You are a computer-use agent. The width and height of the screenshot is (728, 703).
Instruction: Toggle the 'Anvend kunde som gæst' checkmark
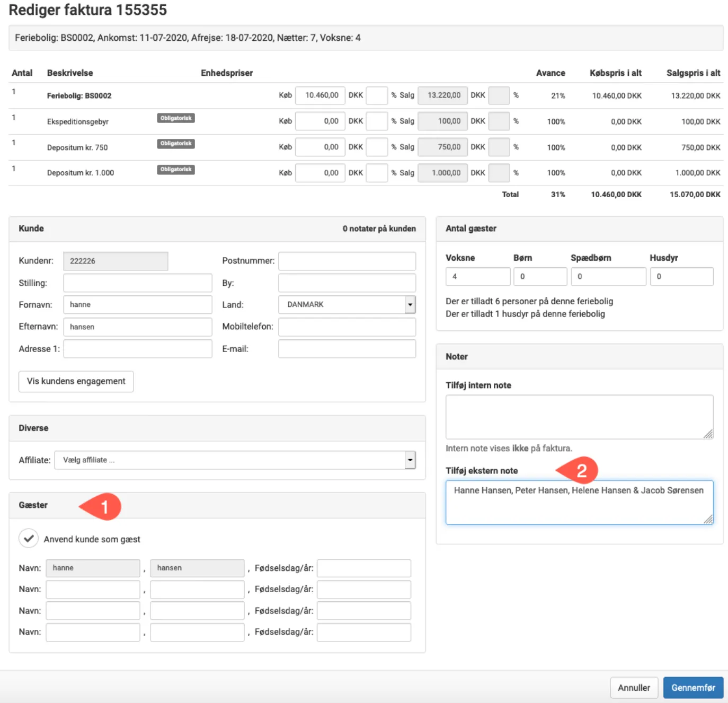[29, 539]
